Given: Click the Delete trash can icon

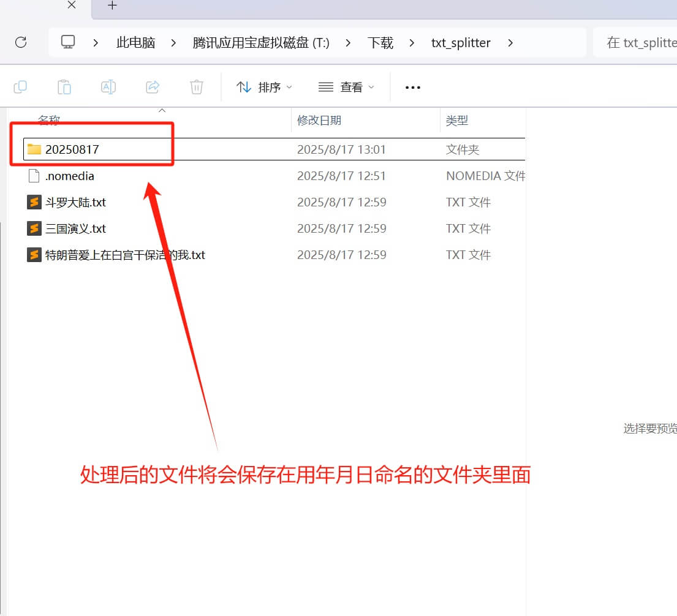Looking at the screenshot, I should coord(197,87).
